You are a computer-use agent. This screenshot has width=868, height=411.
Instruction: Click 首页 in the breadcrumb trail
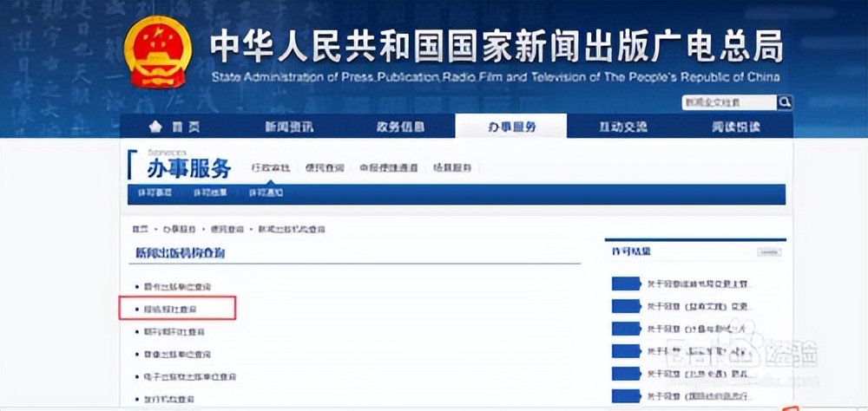(x=140, y=229)
